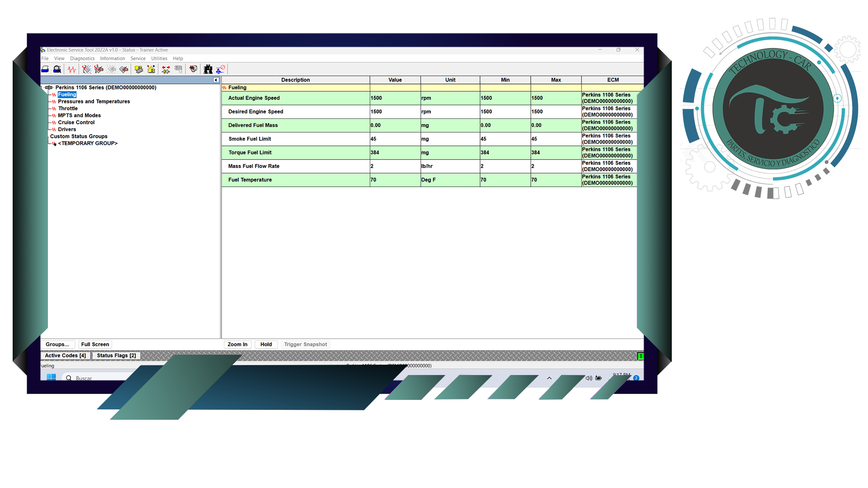This screenshot has width=868, height=488.
Task: Click the Full Screen button
Action: tap(95, 344)
